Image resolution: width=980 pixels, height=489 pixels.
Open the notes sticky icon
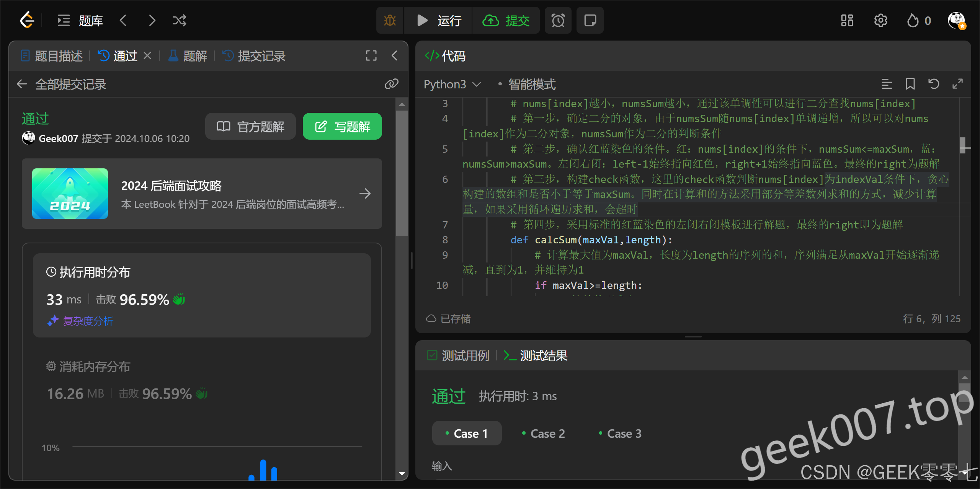590,20
